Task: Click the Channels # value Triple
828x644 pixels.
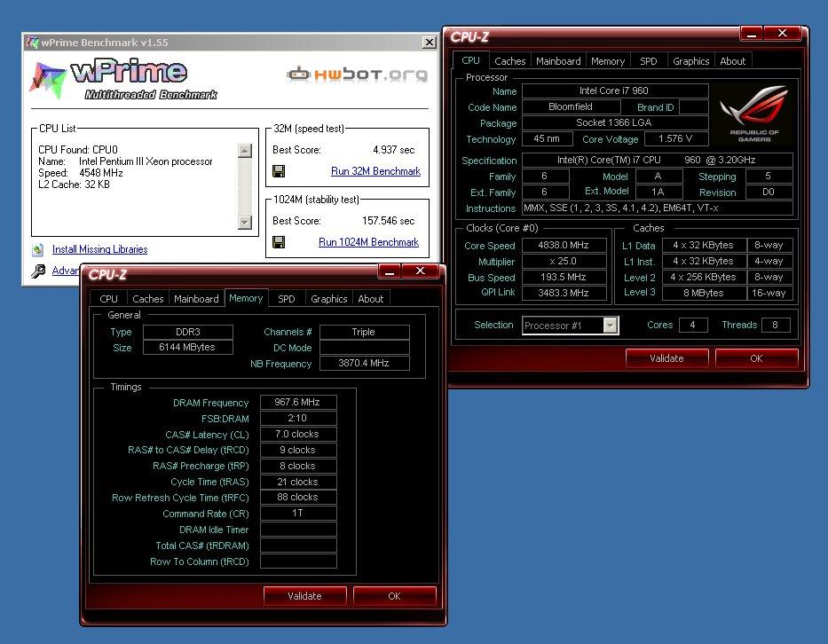Action: click(x=364, y=332)
